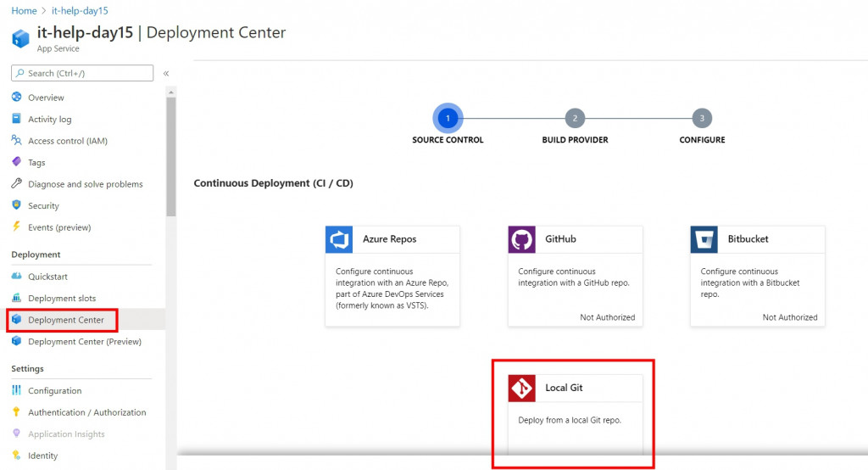Image resolution: width=868 pixels, height=470 pixels.
Task: Open Application Insights menu item
Action: click(x=66, y=434)
